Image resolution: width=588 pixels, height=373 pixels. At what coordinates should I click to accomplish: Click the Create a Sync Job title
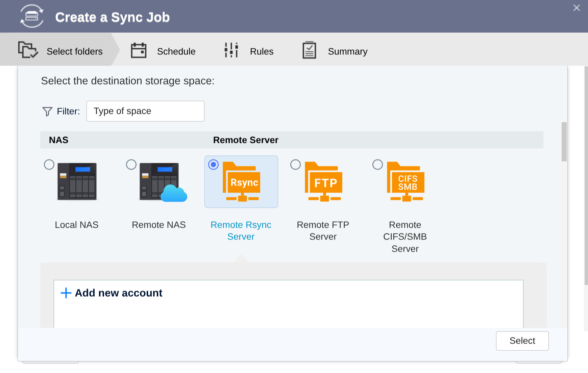click(x=113, y=17)
